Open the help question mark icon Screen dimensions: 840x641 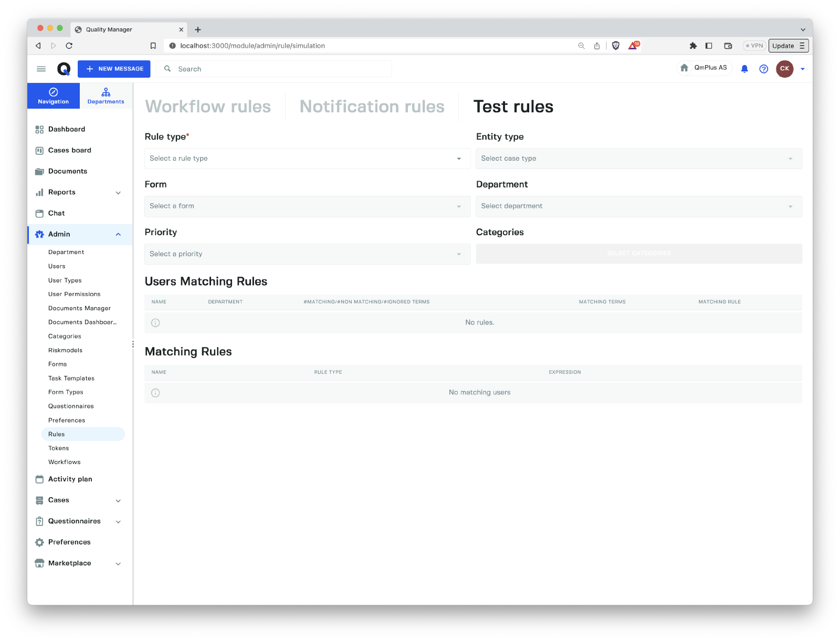763,69
